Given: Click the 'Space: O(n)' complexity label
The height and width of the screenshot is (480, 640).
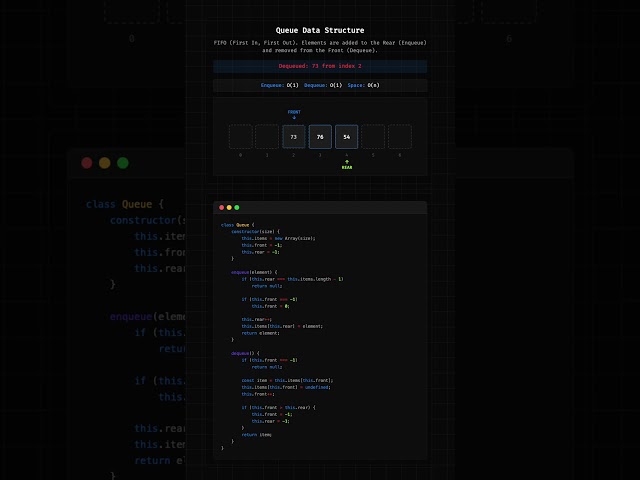Looking at the screenshot, I should 363,85.
